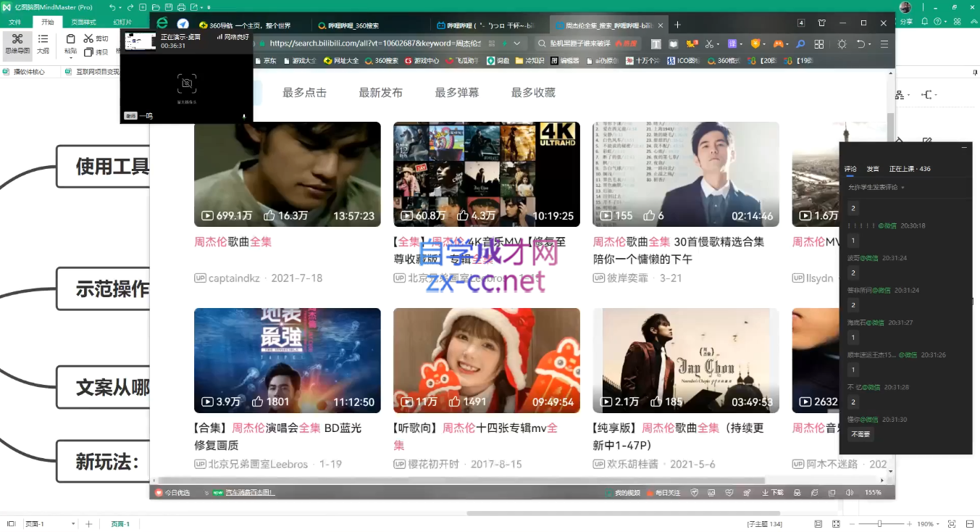
Task: Click the MindMaster help question mark icon
Action: pyautogui.click(x=937, y=22)
